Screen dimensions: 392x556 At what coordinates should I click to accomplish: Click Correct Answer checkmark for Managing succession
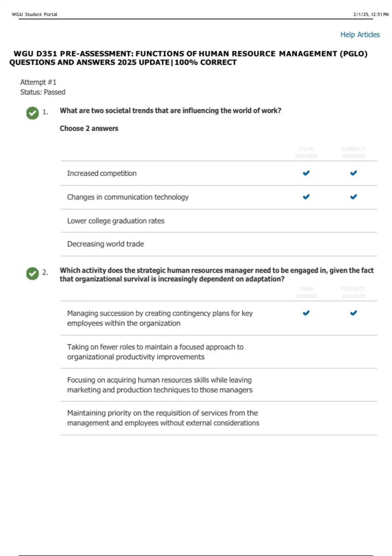pos(353,313)
